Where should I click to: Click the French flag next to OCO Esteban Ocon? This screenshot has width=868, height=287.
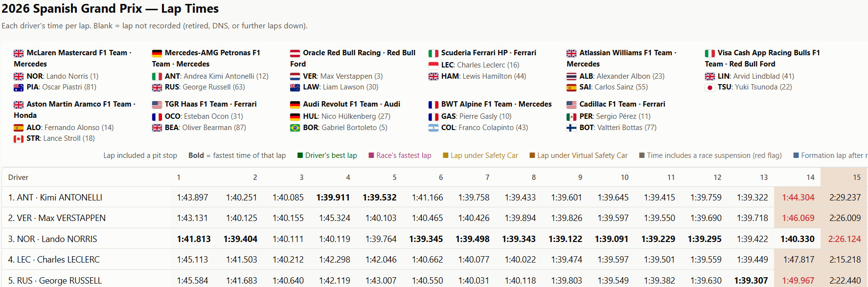[157, 117]
